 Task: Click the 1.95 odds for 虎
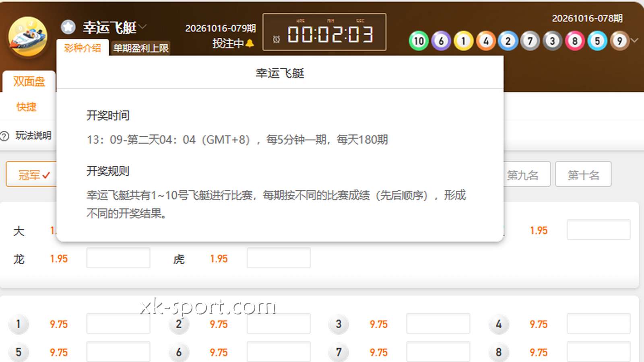[219, 259]
